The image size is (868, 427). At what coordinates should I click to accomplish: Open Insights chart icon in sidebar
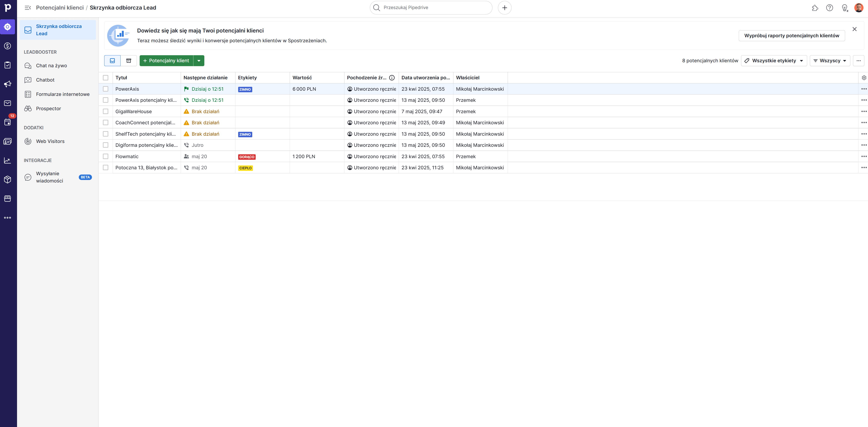click(7, 160)
